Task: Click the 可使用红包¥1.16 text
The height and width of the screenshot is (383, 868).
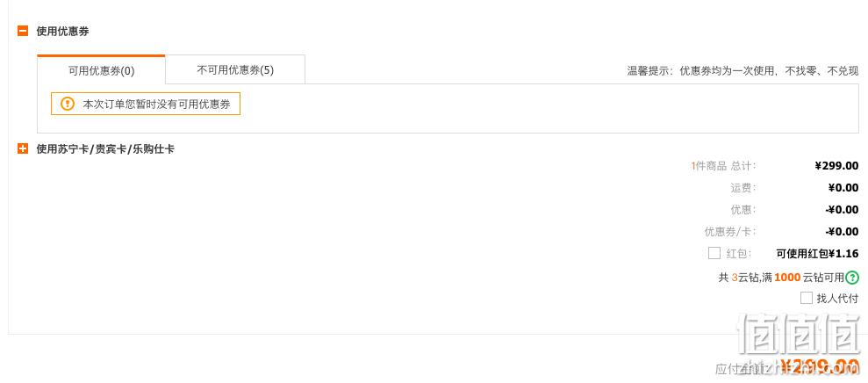Action: click(x=818, y=254)
